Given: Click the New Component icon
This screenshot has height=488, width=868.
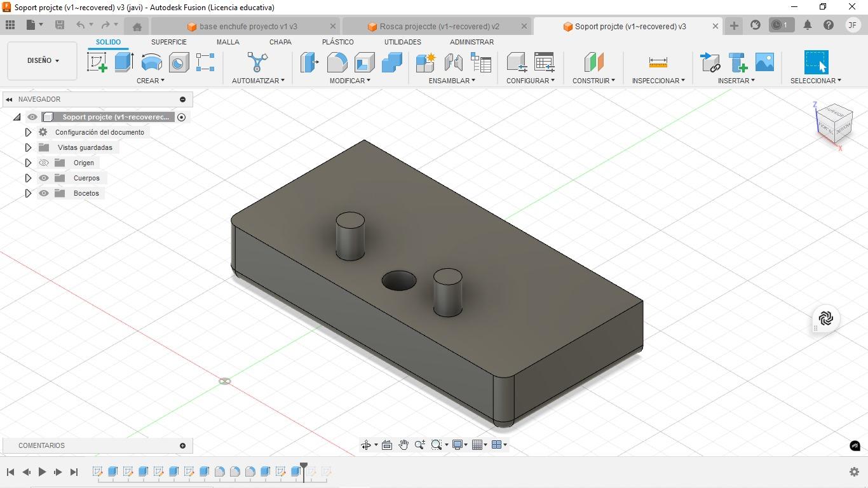Looking at the screenshot, I should (x=425, y=62).
